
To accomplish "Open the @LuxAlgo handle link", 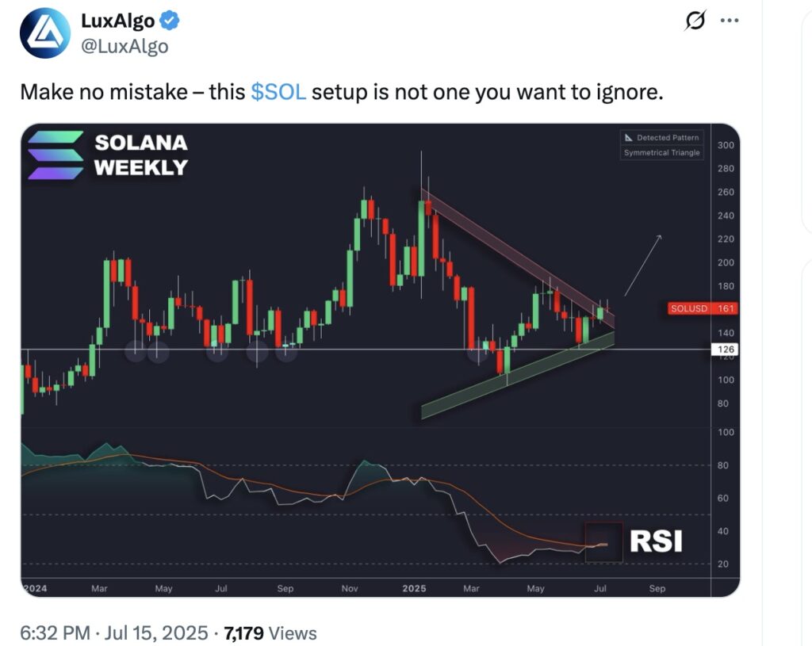I will coord(124,46).
